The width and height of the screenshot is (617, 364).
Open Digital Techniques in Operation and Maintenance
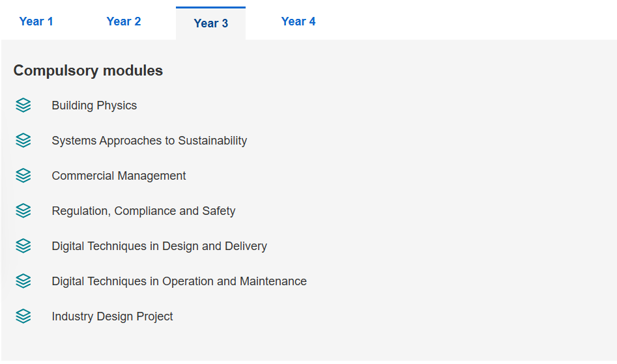pos(179,281)
